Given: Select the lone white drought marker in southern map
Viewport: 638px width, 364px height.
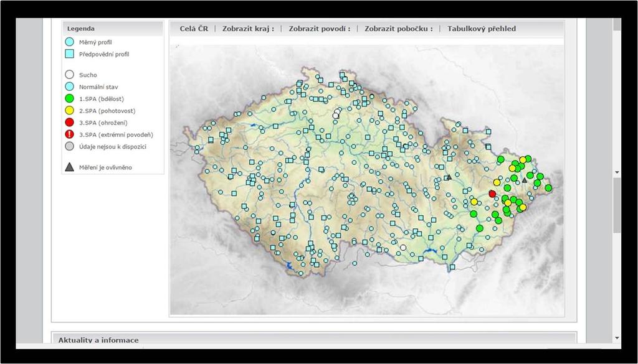Looking at the screenshot, I should [x=403, y=248].
